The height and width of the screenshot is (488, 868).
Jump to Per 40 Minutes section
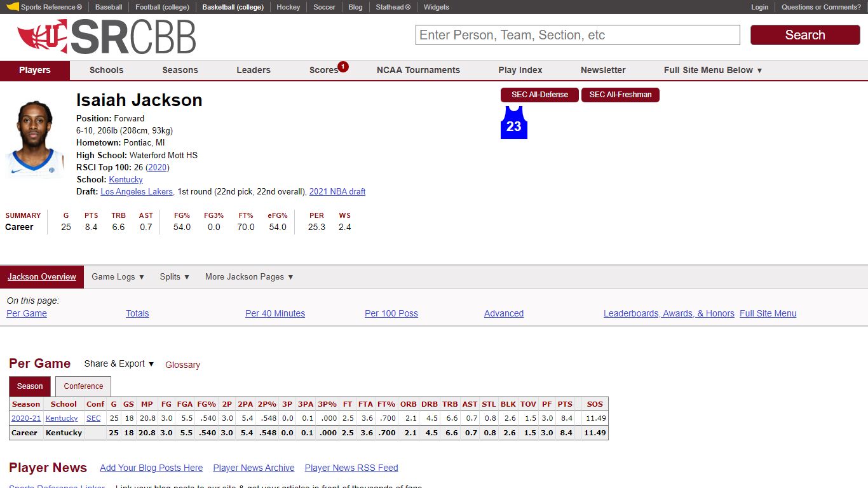coord(275,313)
